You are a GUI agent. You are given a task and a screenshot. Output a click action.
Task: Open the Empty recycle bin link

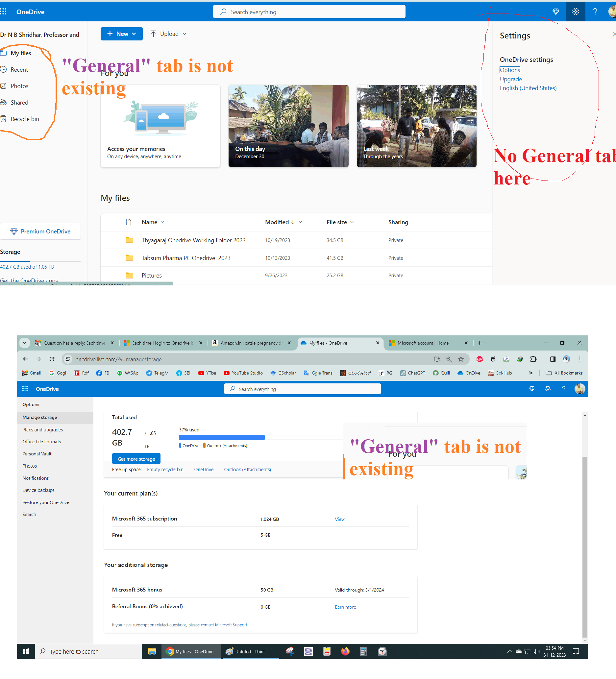click(x=165, y=469)
